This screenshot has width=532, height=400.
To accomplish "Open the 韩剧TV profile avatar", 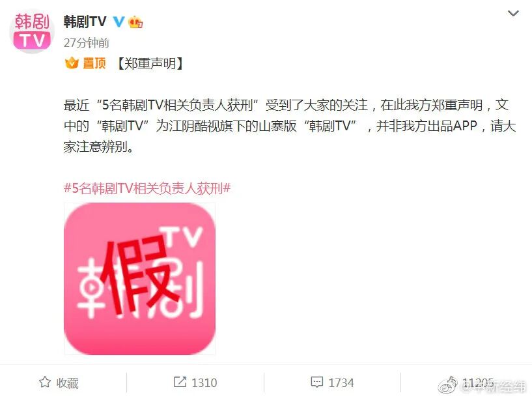I will click(32, 31).
